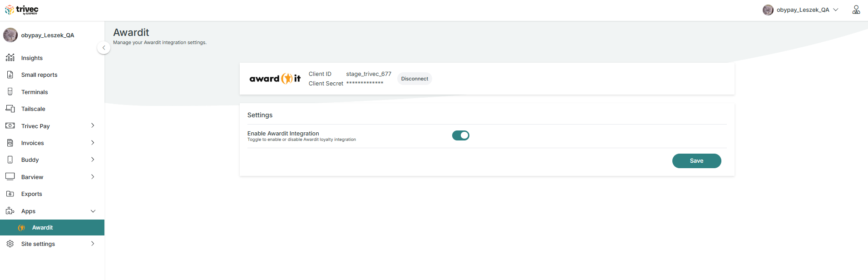This screenshot has height=280, width=868.
Task: Open the obypay_Leszek_QA account dropdown
Action: [801, 10]
